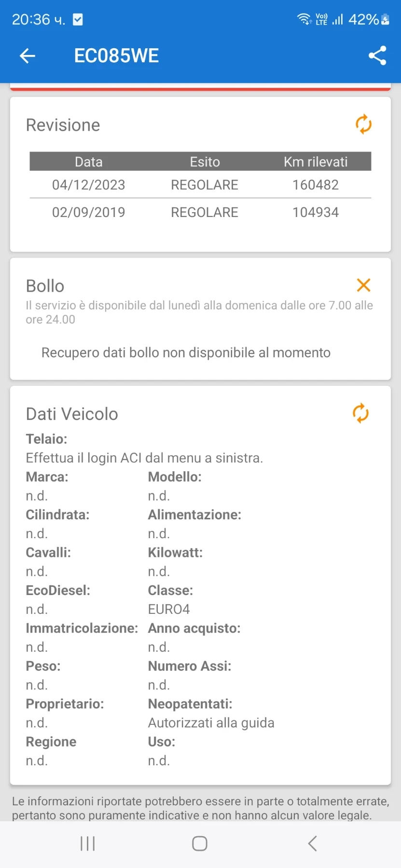The image size is (401, 868).
Task: Select the 02/09/2019 revision date
Action: pyautogui.click(x=89, y=212)
